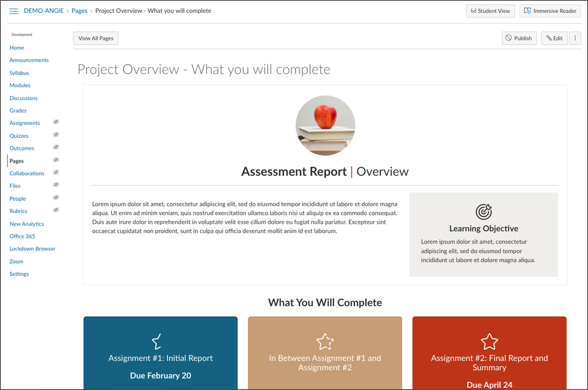588x390 pixels.
Task: Click the Learning Objective target icon
Action: pyautogui.click(x=483, y=212)
